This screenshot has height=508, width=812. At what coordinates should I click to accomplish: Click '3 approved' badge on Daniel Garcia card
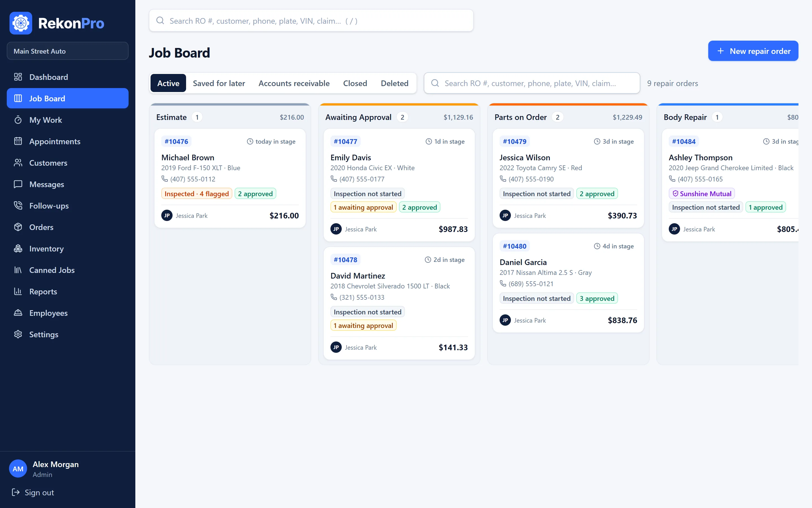pos(597,298)
